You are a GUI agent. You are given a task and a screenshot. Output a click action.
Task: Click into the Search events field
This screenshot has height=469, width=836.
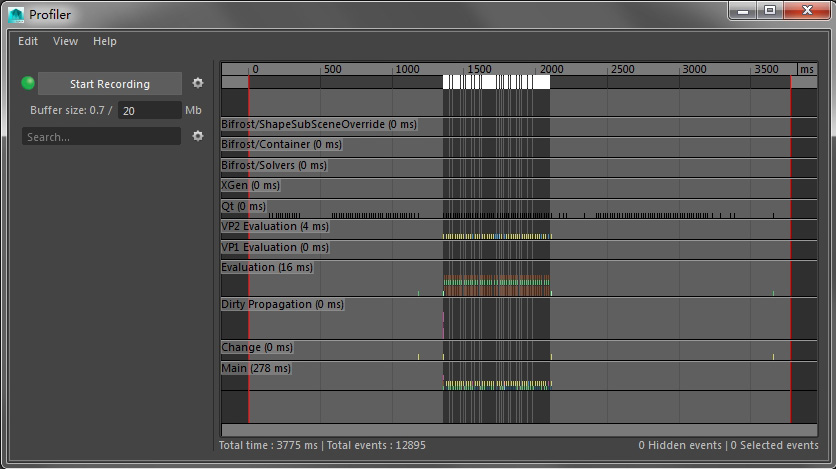pos(101,137)
